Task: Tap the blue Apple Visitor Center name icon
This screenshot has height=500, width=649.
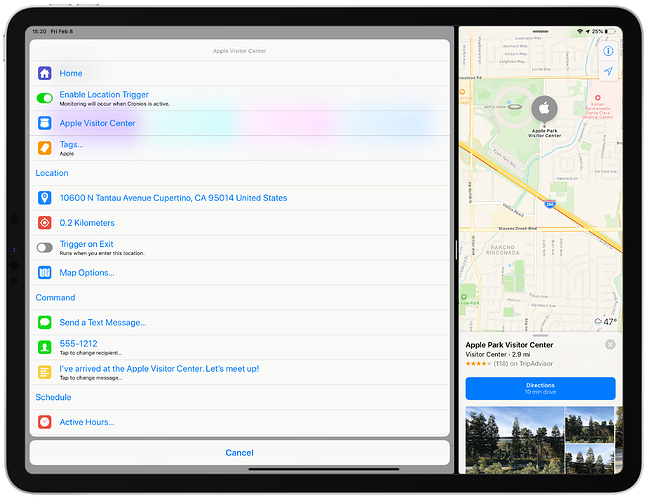Action: click(x=45, y=123)
